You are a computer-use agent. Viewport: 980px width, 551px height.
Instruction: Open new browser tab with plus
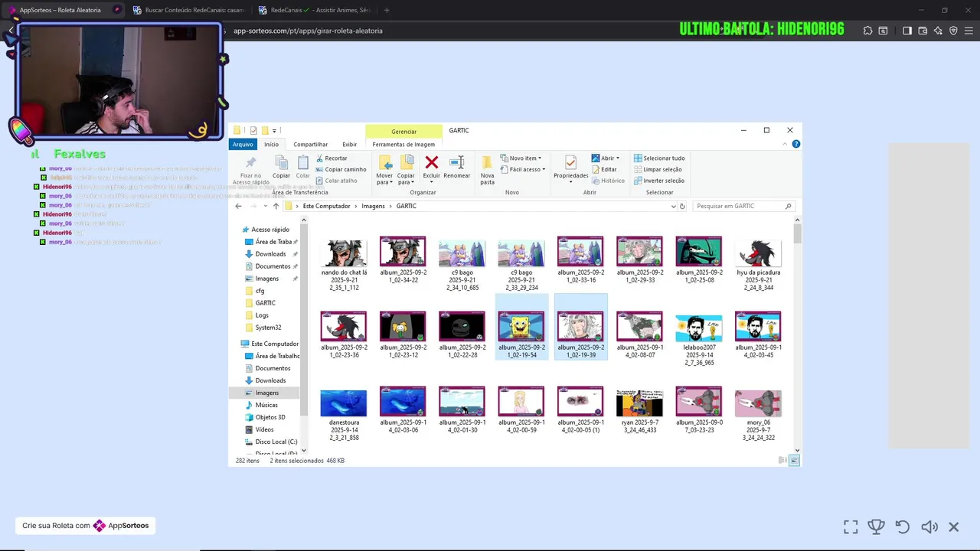pyautogui.click(x=387, y=10)
